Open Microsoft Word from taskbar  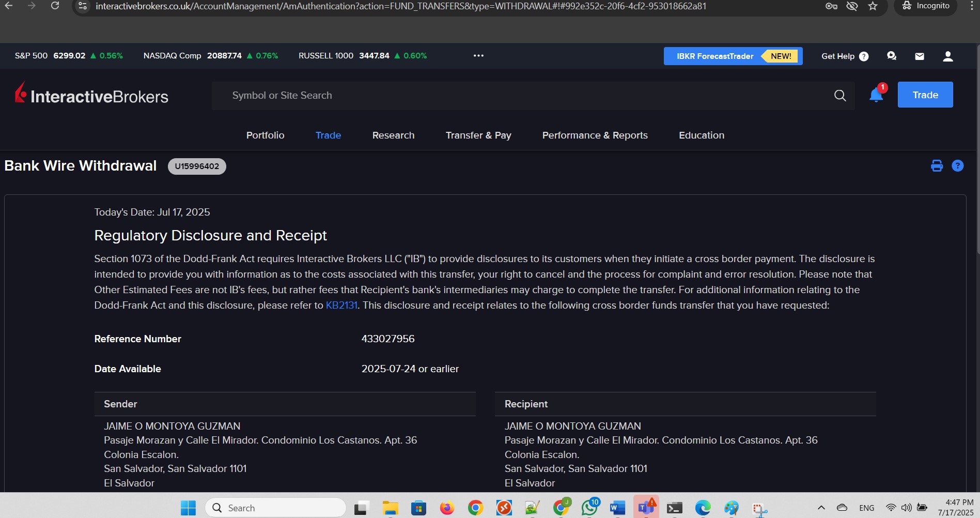617,508
